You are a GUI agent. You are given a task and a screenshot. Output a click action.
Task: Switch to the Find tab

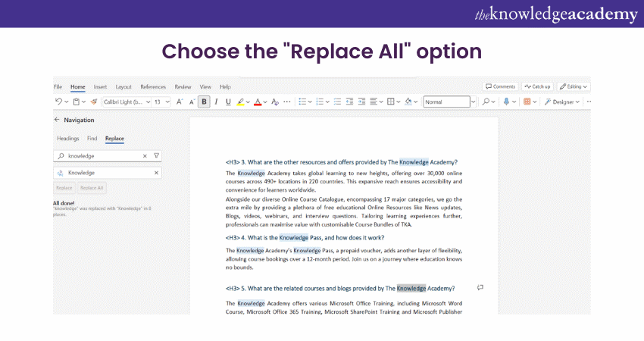(92, 139)
